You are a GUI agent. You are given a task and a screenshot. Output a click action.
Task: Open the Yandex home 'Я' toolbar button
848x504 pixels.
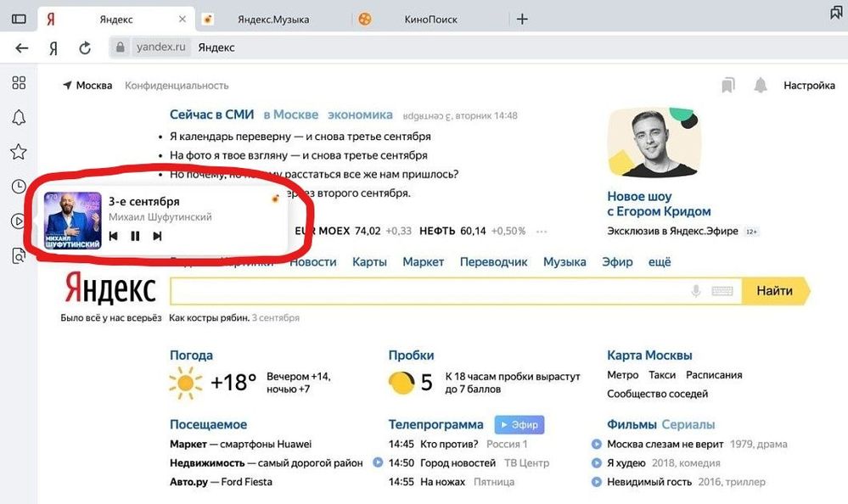click(x=53, y=48)
